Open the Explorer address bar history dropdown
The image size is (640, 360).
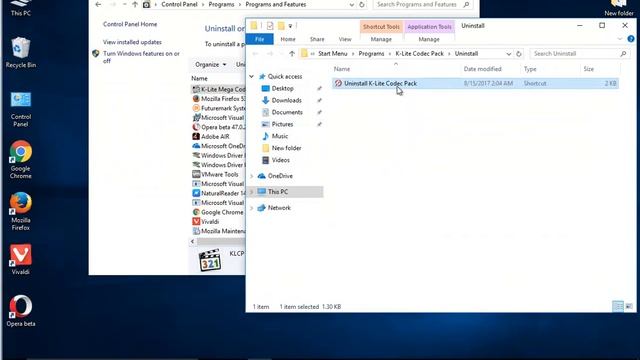pyautogui.click(x=509, y=53)
